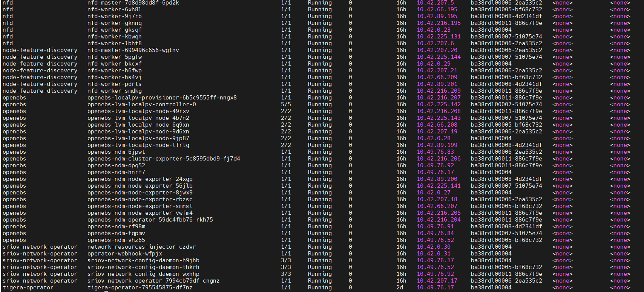644x292 pixels.
Task: Click sriov-network-config-daemon-wxhhp pod
Action: 143,274
